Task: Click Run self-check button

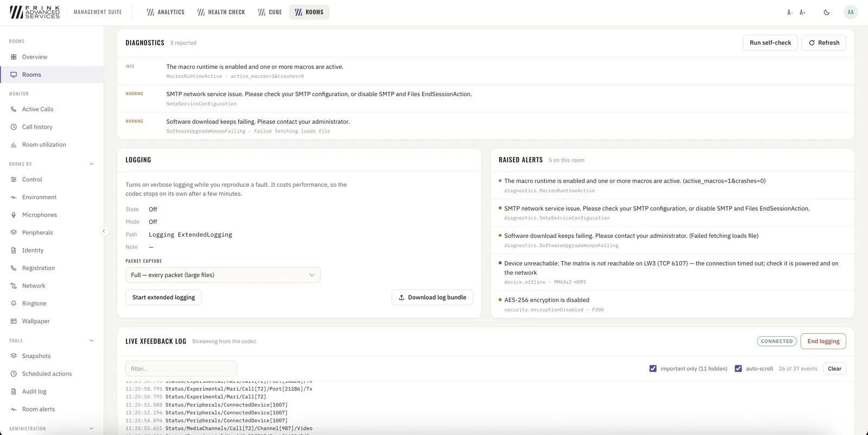Action: pyautogui.click(x=770, y=43)
